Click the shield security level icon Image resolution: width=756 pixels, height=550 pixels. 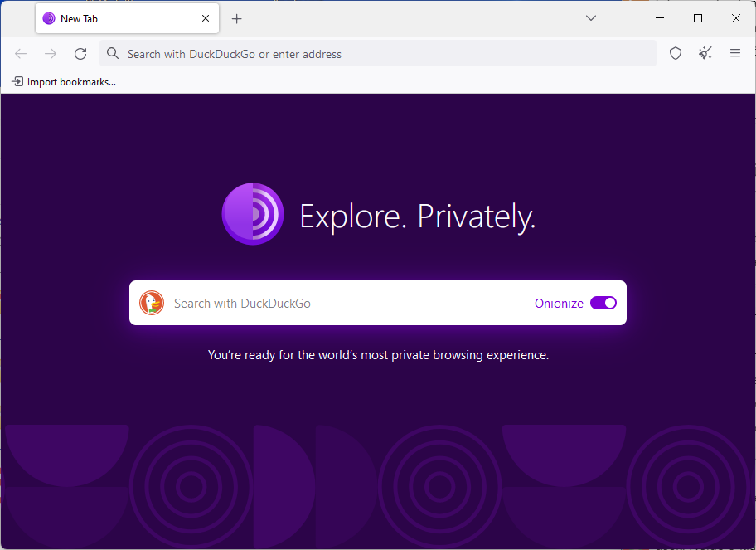[x=676, y=54]
